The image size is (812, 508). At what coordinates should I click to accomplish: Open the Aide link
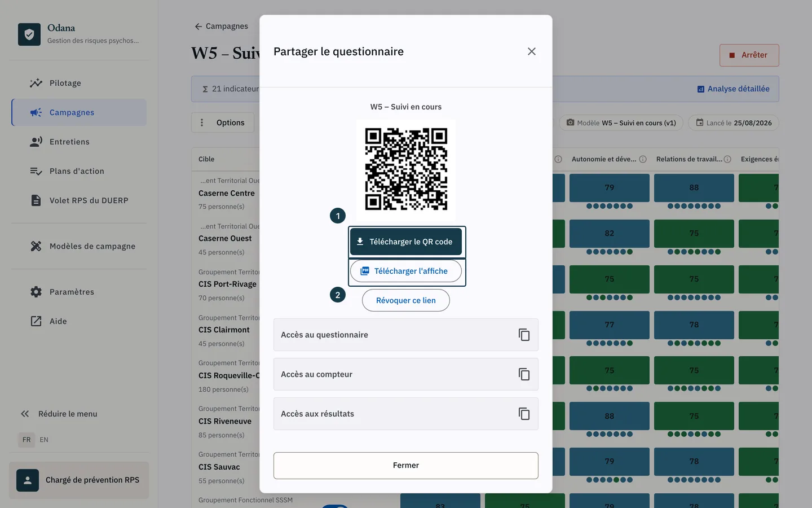coord(79,321)
